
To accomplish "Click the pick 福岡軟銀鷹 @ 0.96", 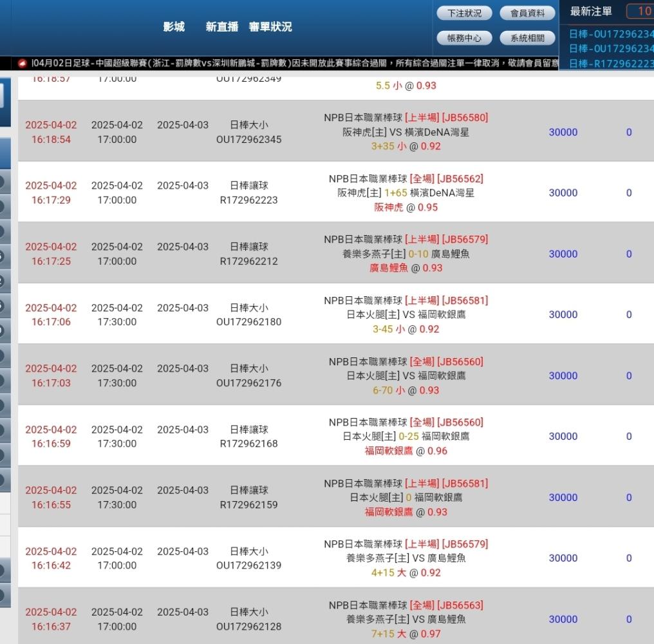I will click(x=406, y=451).
